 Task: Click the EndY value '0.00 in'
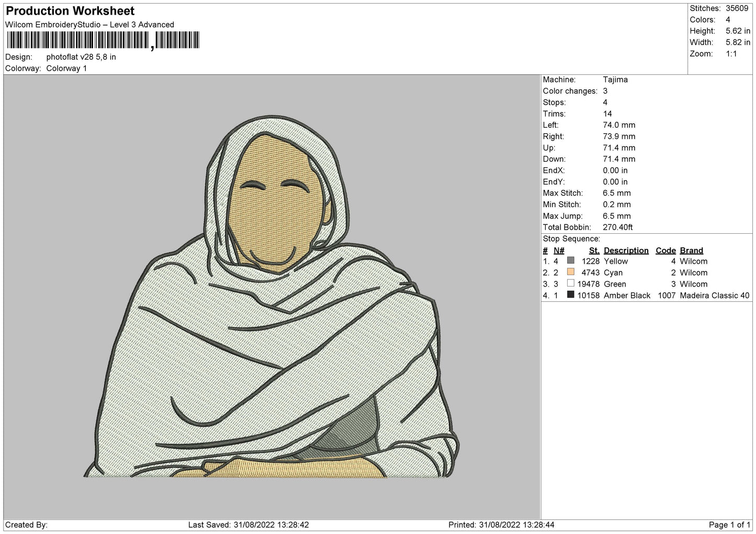[615, 182]
